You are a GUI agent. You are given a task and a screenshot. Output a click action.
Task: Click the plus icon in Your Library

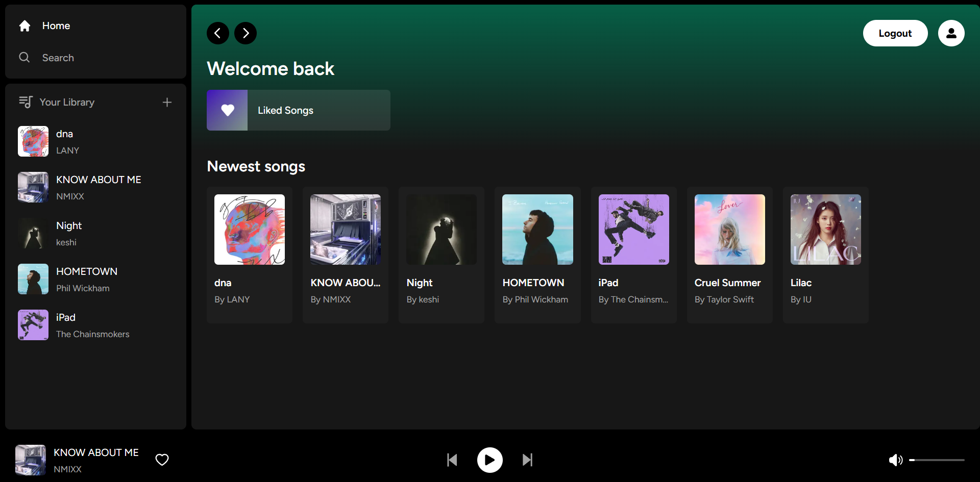tap(167, 103)
